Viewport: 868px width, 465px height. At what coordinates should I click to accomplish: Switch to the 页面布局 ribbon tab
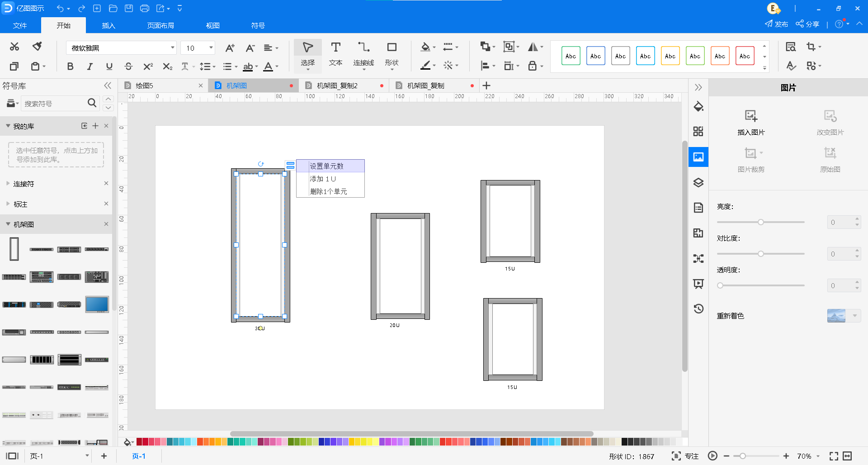tap(160, 25)
